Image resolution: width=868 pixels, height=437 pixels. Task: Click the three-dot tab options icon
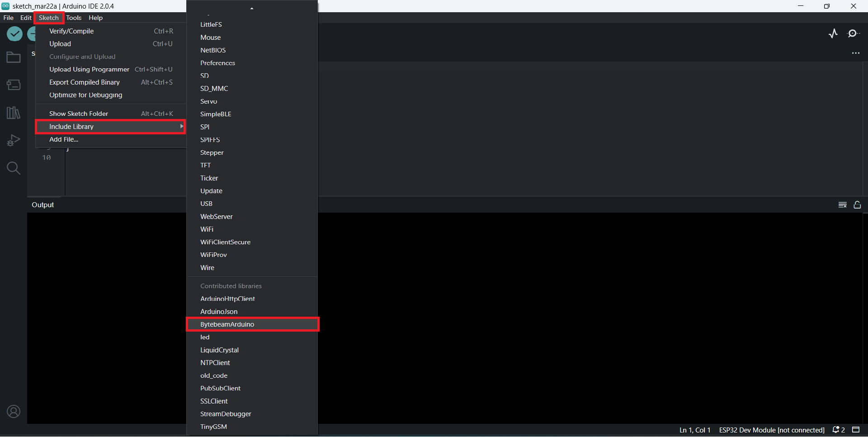click(856, 53)
